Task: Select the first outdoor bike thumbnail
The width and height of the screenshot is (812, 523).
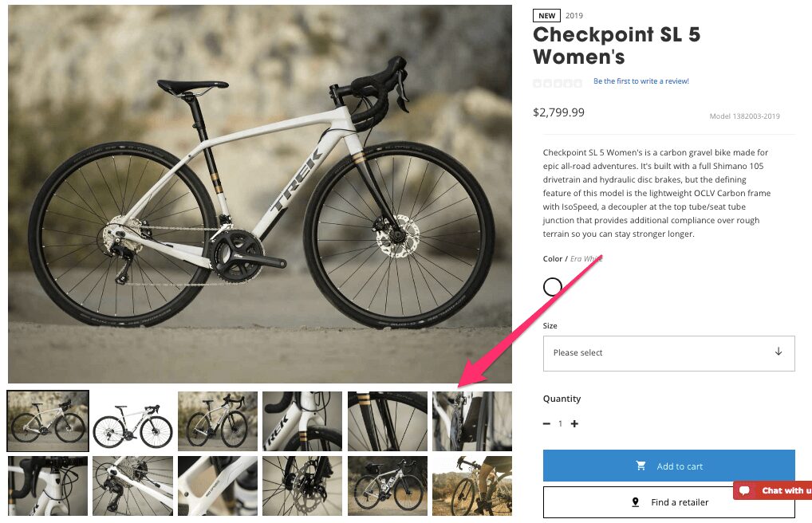Action: [48, 421]
